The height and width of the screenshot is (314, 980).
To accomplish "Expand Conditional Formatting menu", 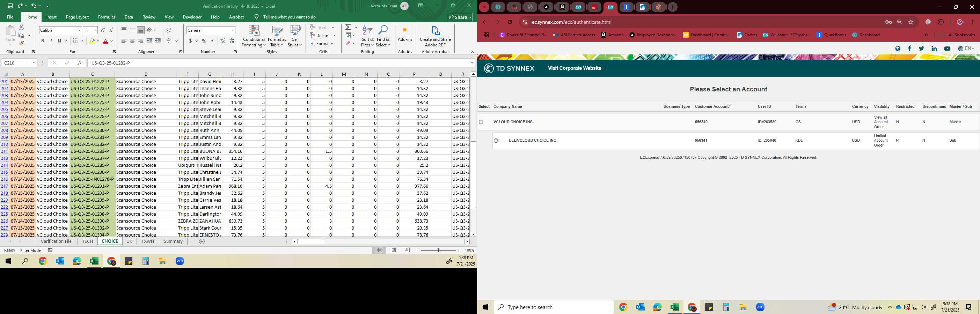I will point(254,36).
